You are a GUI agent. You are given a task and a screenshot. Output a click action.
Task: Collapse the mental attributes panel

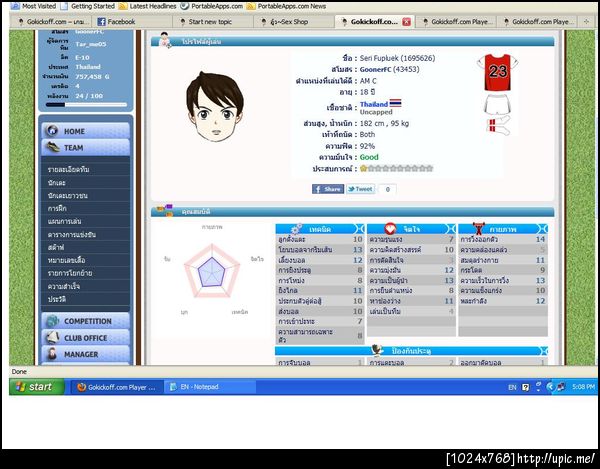click(x=451, y=229)
